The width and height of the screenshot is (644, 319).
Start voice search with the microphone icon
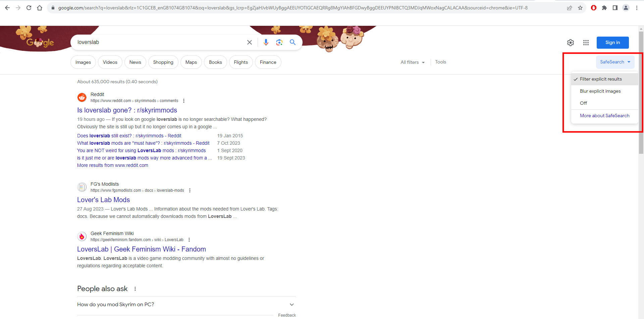coord(266,42)
